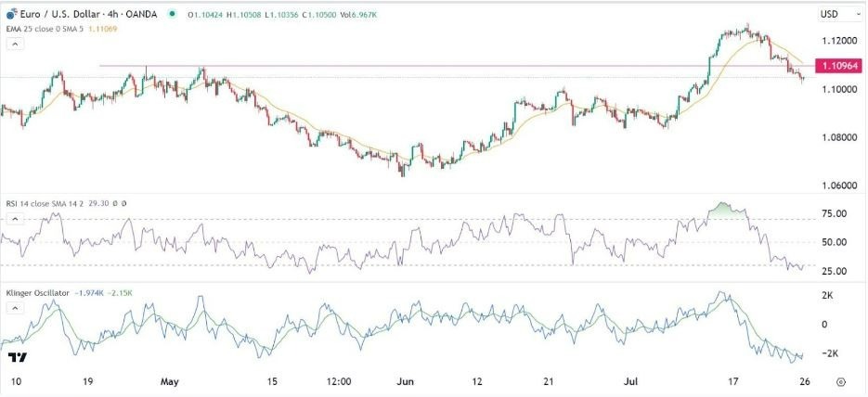The height and width of the screenshot is (397, 868).
Task: Click the RSI 50.00 axis label
Action: [834, 242]
